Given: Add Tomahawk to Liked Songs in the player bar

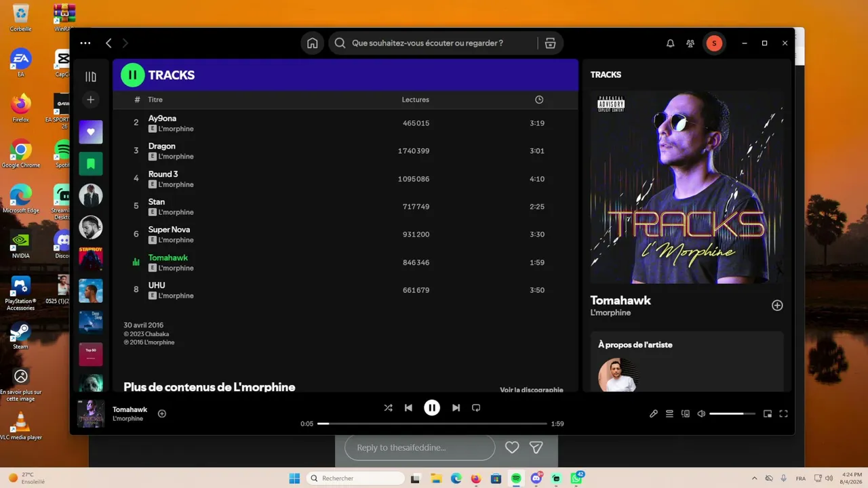Looking at the screenshot, I should point(162,413).
